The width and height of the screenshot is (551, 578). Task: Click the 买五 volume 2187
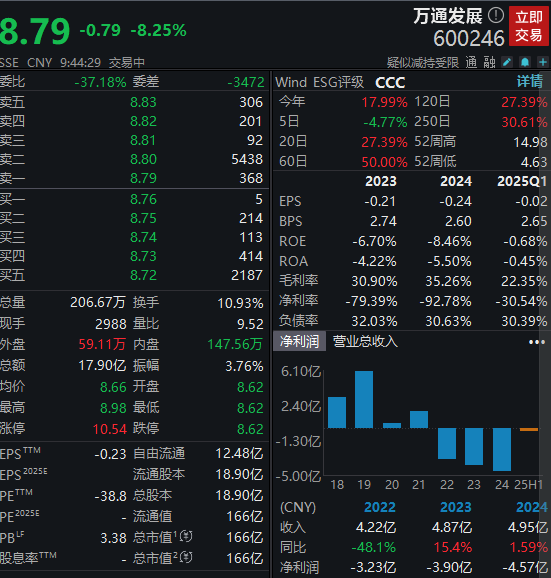click(247, 275)
